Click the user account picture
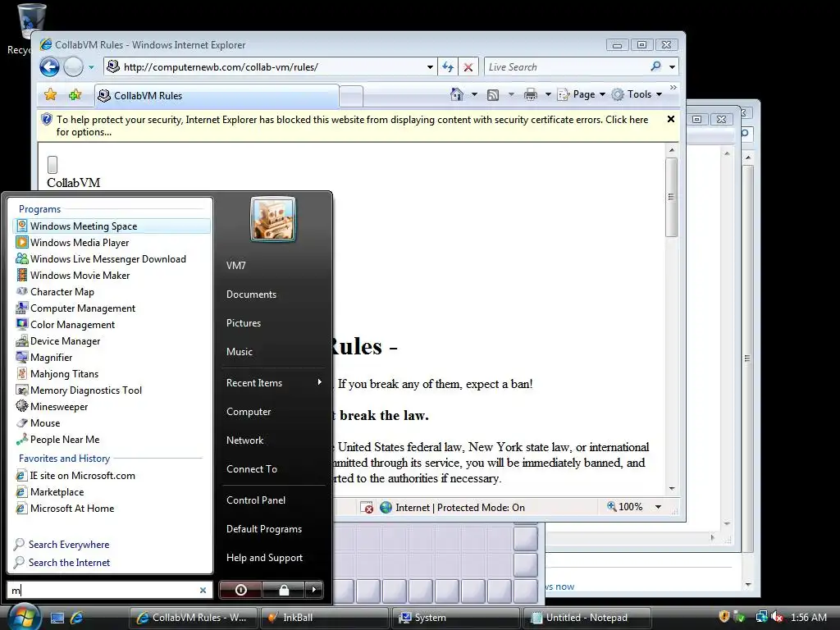 (273, 220)
